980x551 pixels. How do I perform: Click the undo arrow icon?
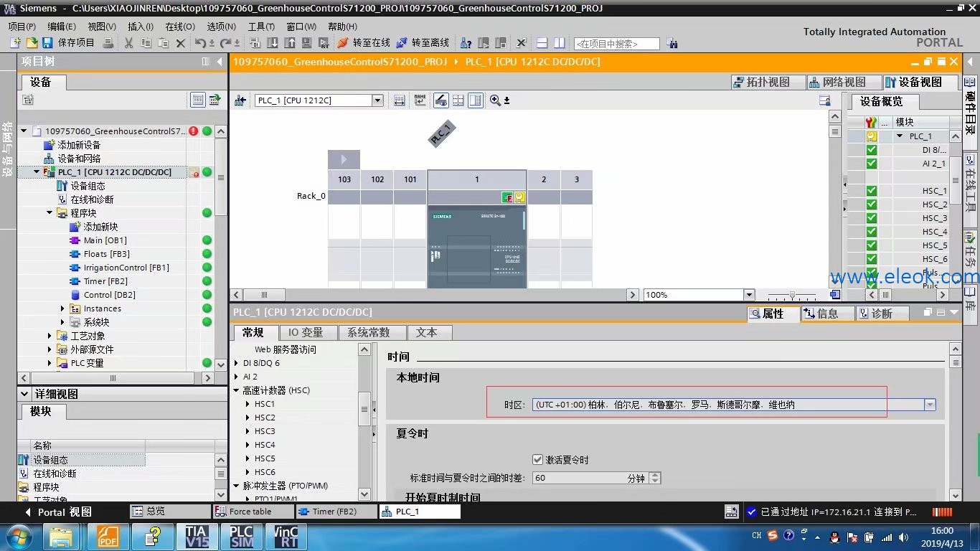click(x=200, y=43)
